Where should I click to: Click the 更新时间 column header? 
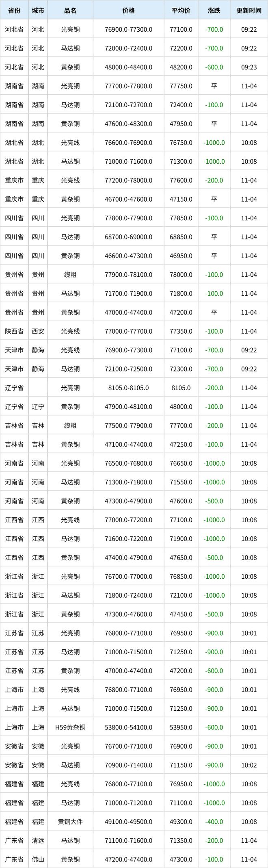249,11
